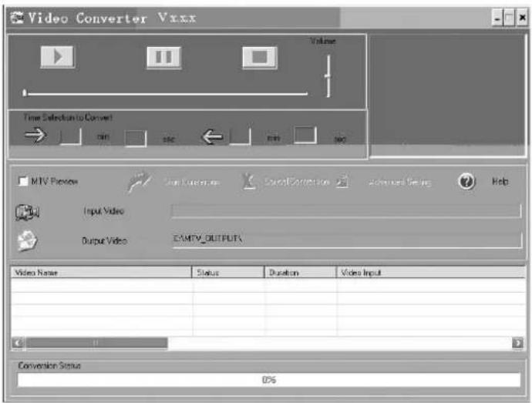Minimize the Video Converter window
Screen dimensions: 532x403
click(x=497, y=18)
